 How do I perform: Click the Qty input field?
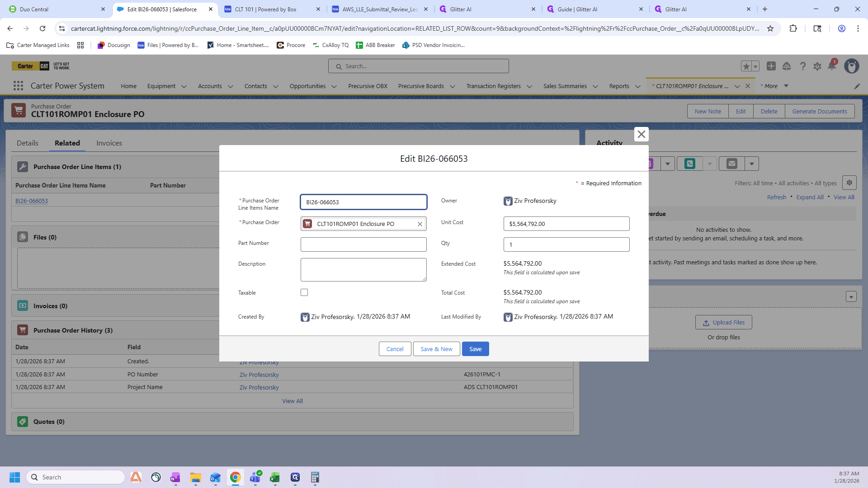point(566,244)
